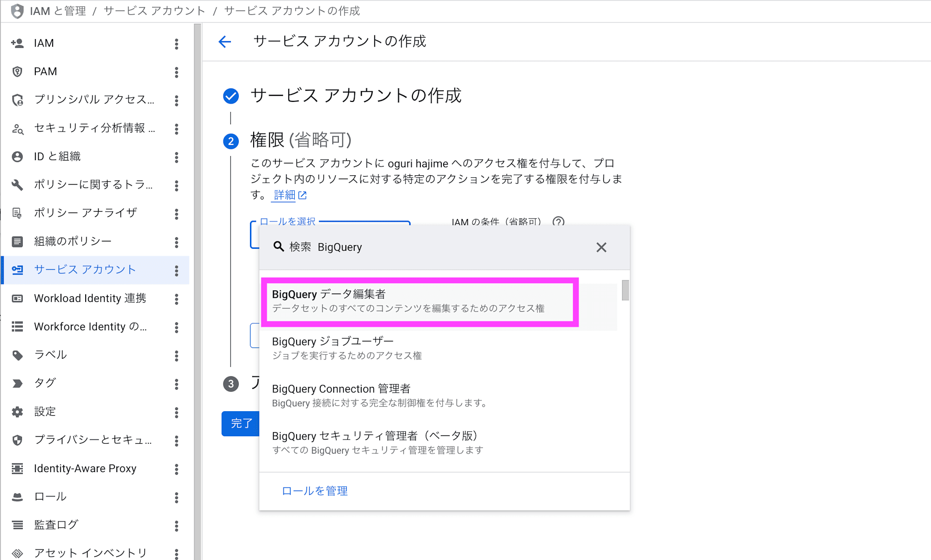
Task: Open the ロールを管理 link
Action: point(314,491)
